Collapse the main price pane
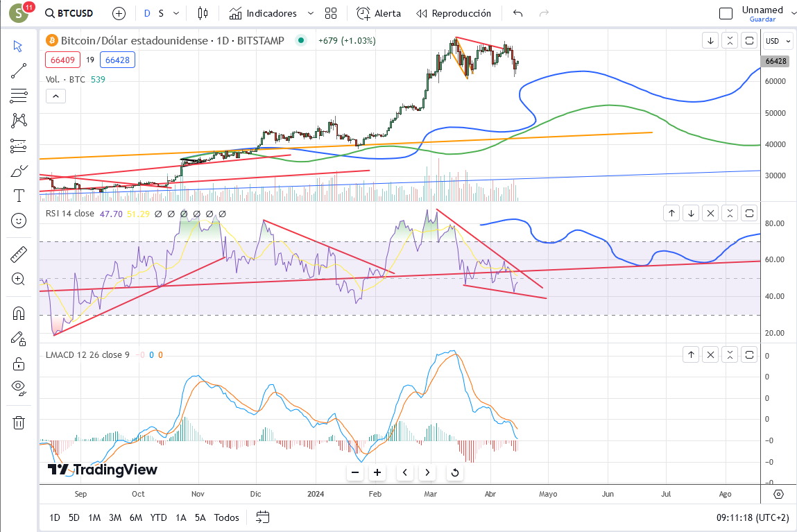The image size is (797, 532). pyautogui.click(x=730, y=41)
